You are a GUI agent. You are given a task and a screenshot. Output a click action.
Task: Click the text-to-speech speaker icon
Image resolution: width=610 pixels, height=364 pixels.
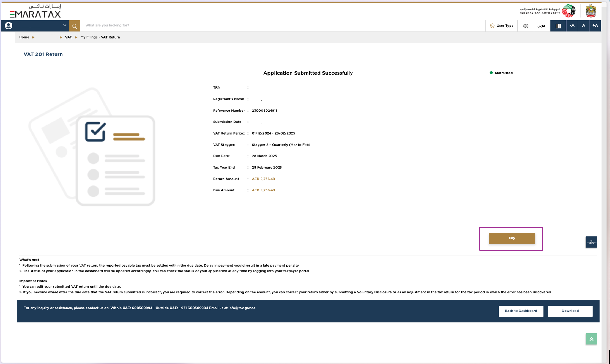pyautogui.click(x=525, y=26)
